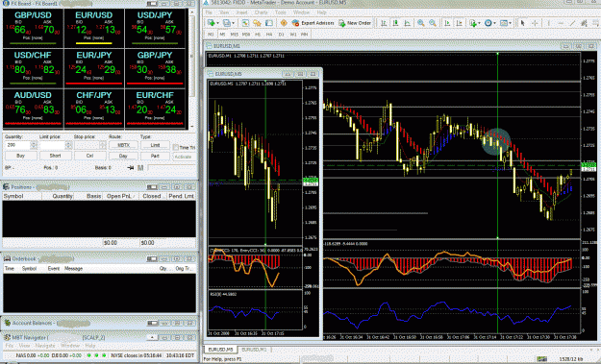Open MetaTrader Tools menu
This screenshot has height=364, width=601.
(281, 12)
